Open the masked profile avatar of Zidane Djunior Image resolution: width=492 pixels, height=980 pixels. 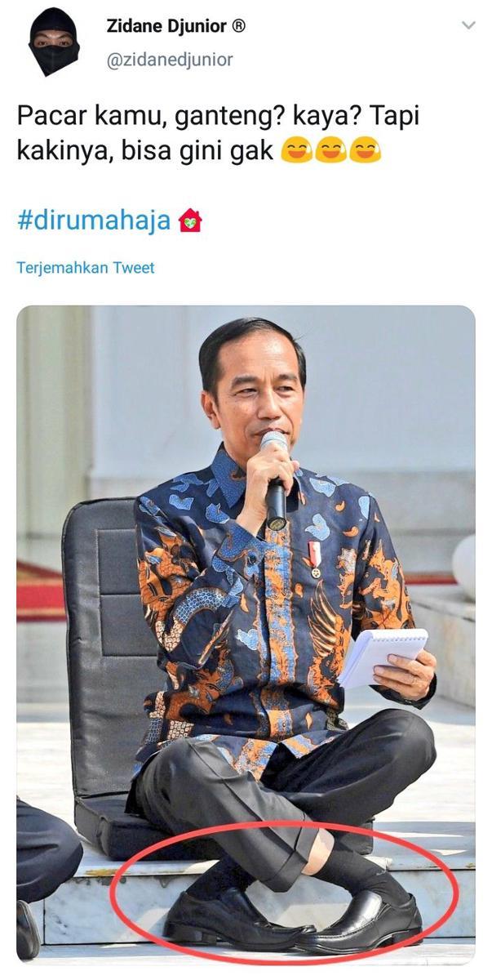click(x=55, y=42)
